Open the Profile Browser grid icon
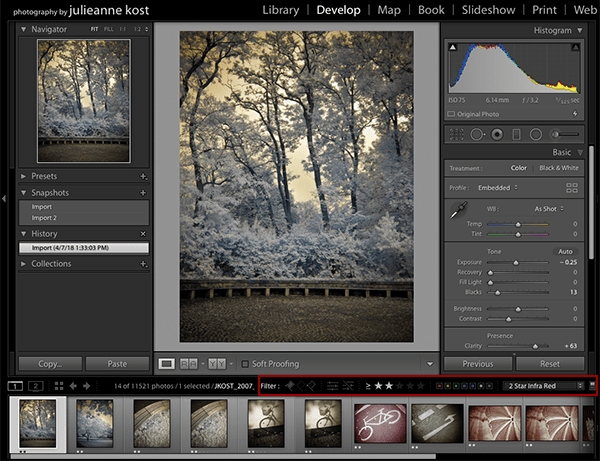Viewport: 600px width, 461px height. (x=572, y=188)
